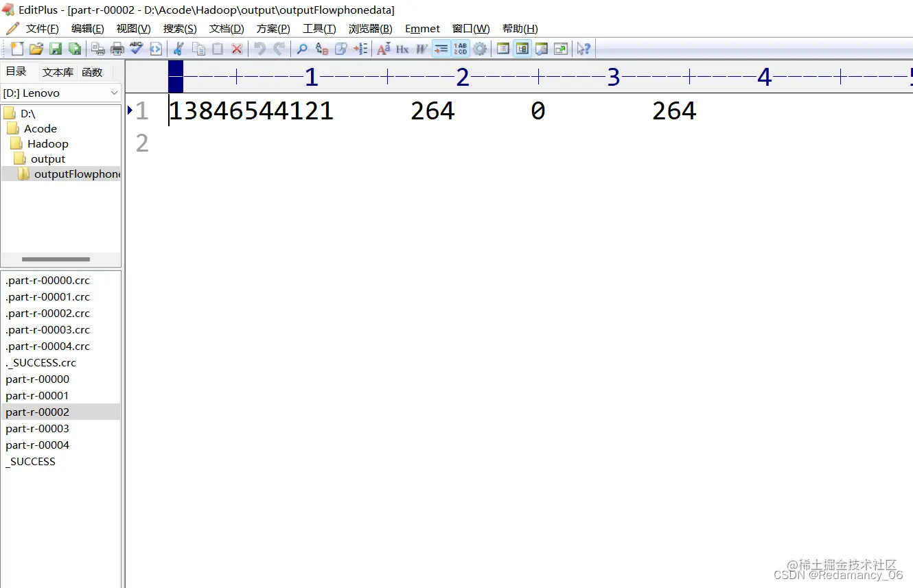Open Preferences with the gear icon
913x588 pixels.
tap(480, 49)
